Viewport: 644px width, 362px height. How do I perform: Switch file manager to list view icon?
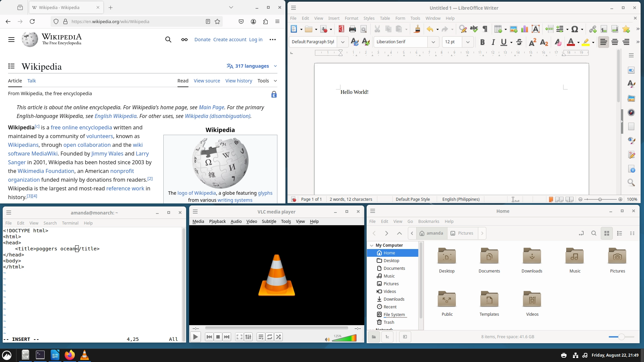620,233
